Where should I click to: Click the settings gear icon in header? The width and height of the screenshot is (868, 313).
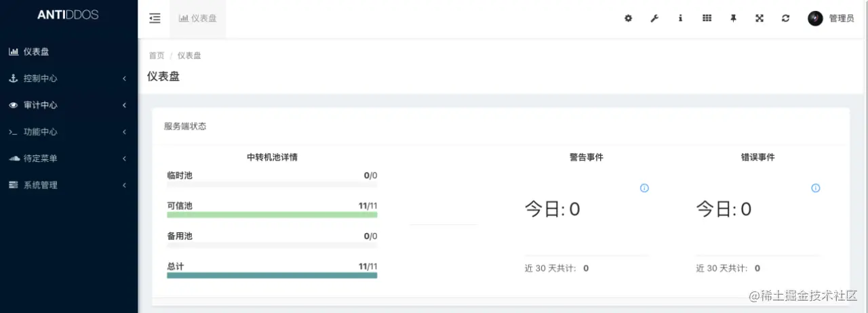click(x=628, y=19)
